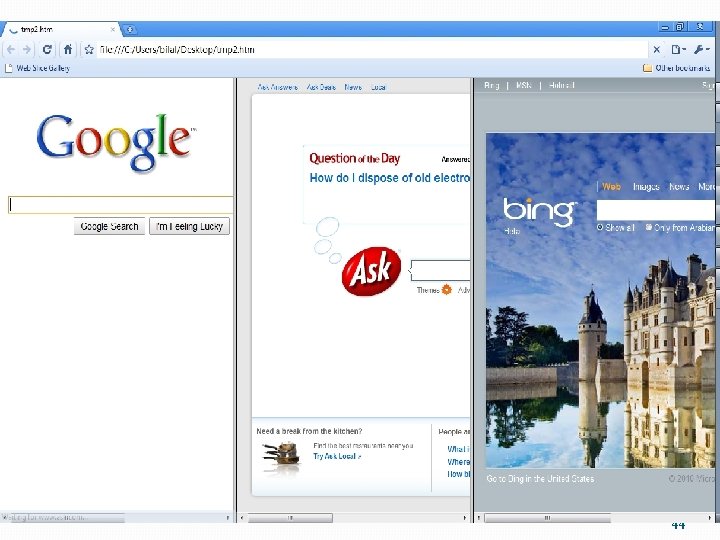The width and height of the screenshot is (720, 540).
Task: Click the Google frame scroll-right arrow
Action: tap(228, 518)
